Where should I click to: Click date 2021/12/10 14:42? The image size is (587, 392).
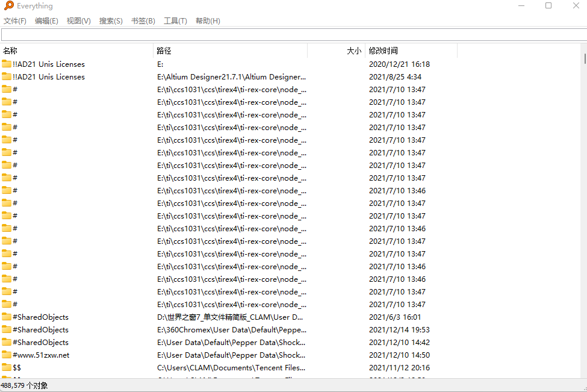pyautogui.click(x=399, y=343)
